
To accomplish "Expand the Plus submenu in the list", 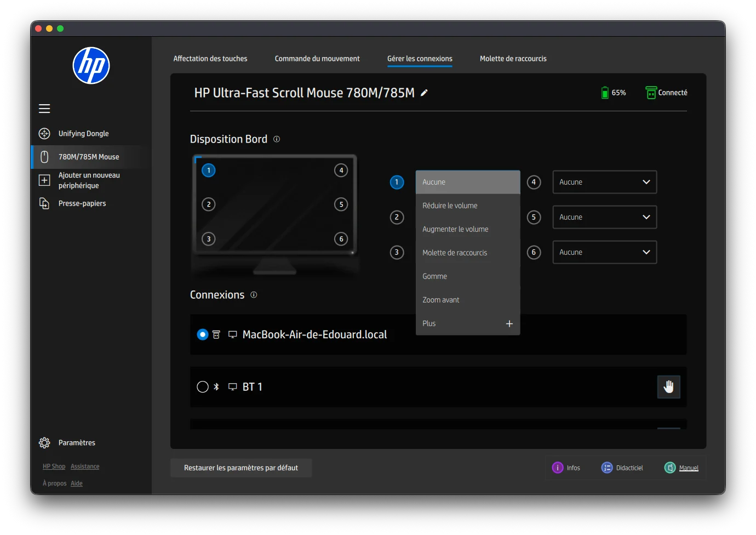I will click(509, 323).
